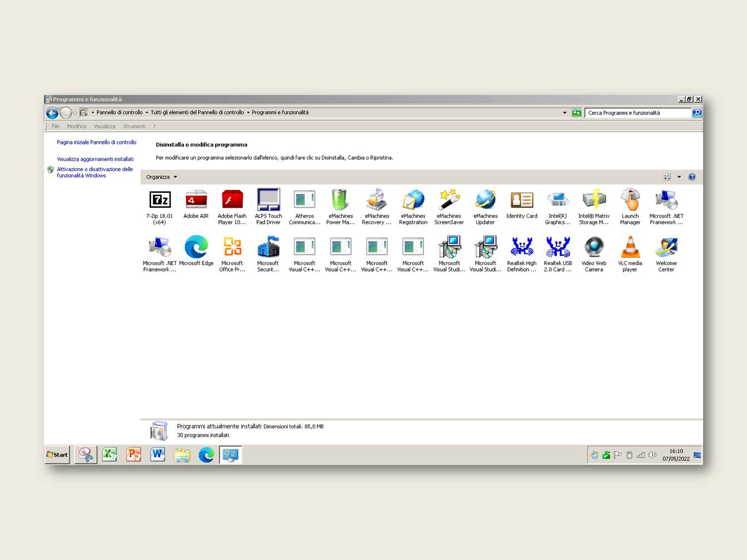Select the eMachines Updater entry
Viewport: 747px width, 560px height.
point(485,201)
